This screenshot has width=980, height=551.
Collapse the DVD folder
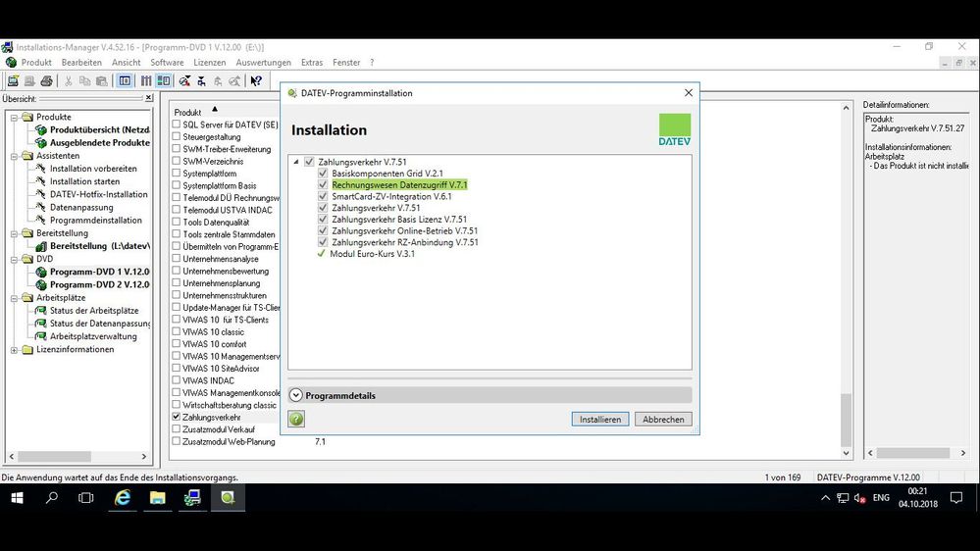[14, 259]
